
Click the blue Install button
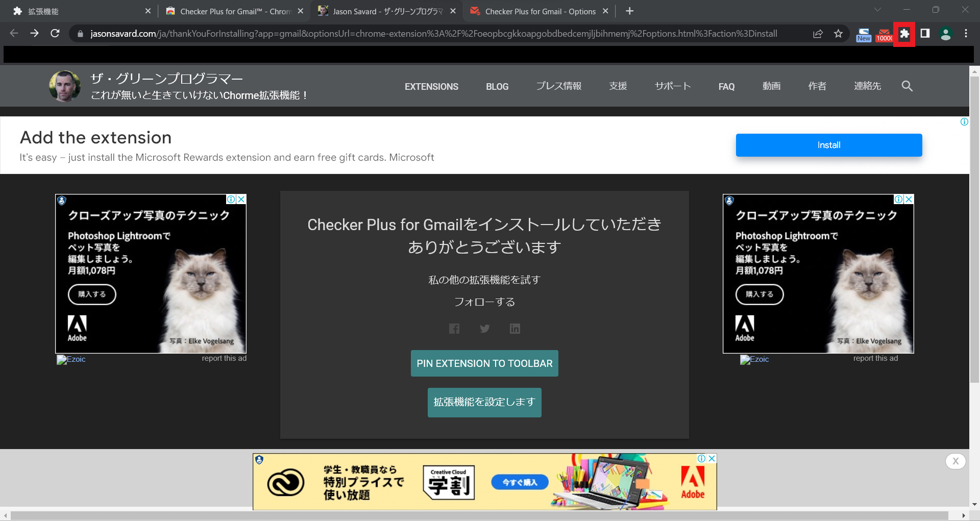pyautogui.click(x=829, y=145)
